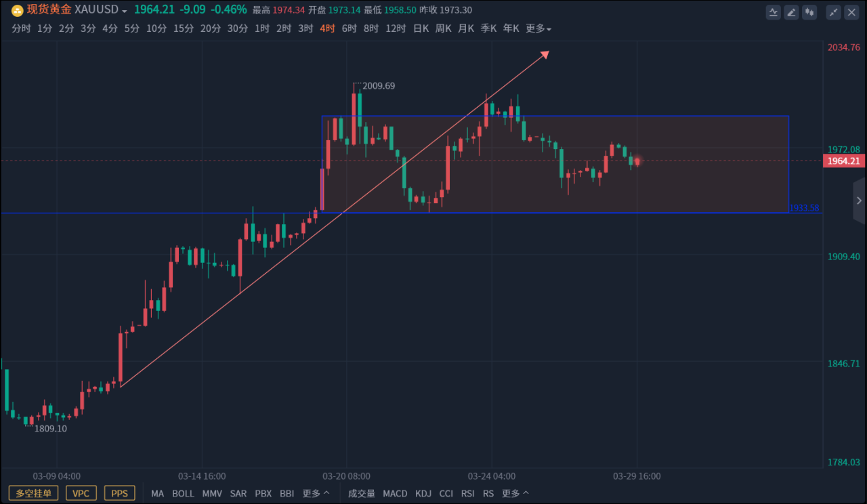The height and width of the screenshot is (504, 867).
Task: Click the 现货黄金 instrument name
Action: [49, 10]
